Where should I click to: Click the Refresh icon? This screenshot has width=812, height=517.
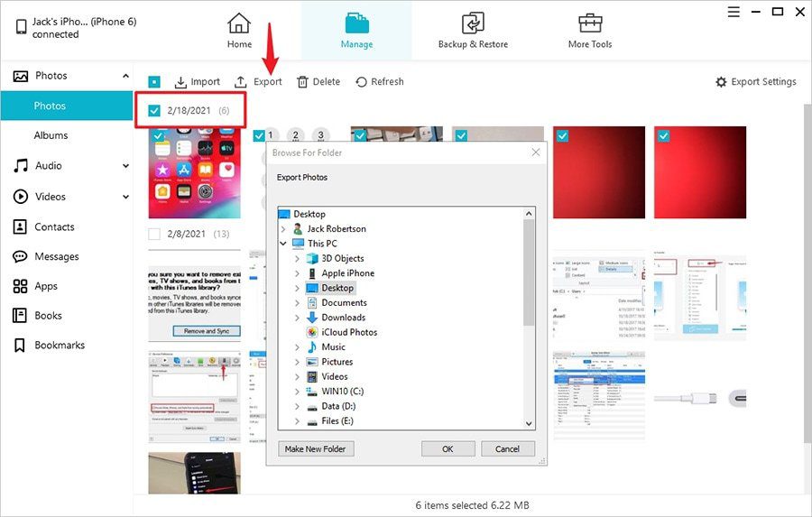[x=361, y=82]
